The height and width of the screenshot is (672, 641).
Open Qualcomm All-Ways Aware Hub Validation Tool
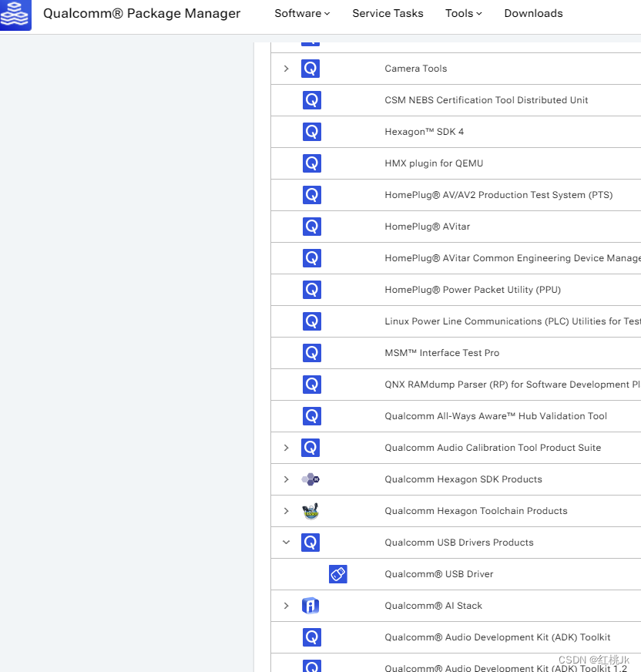coord(495,416)
